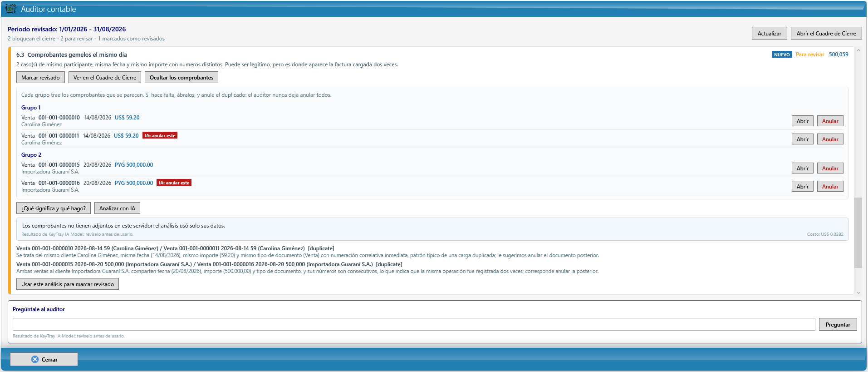Anular Venta 001-001-0000011
Image resolution: width=868 pixels, height=372 pixels.
click(x=830, y=139)
